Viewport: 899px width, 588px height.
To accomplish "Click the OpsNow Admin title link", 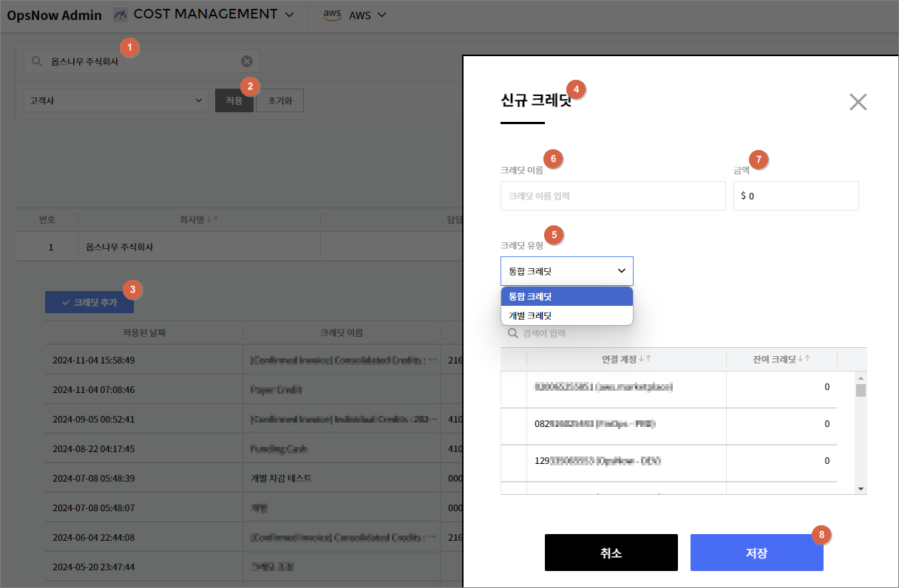I will click(x=55, y=16).
